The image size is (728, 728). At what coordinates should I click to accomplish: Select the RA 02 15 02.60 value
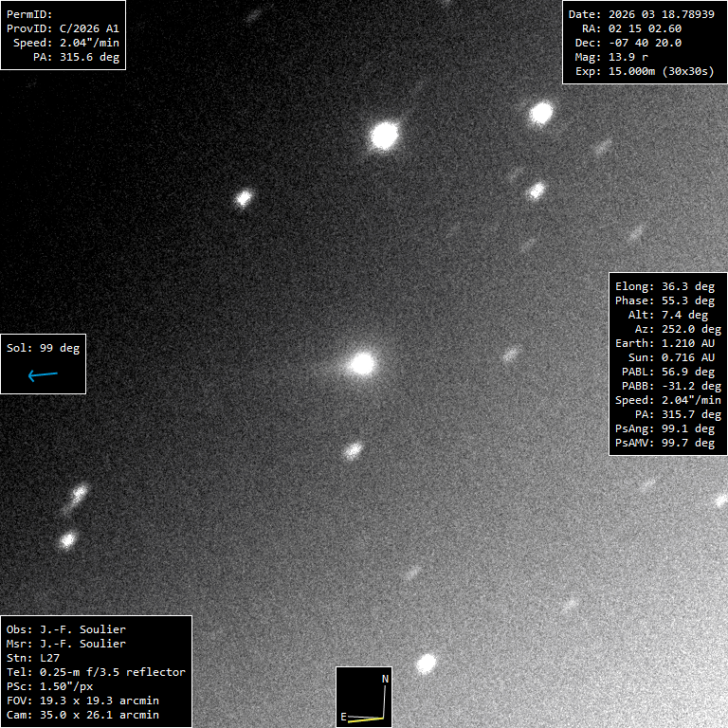[x=641, y=28]
